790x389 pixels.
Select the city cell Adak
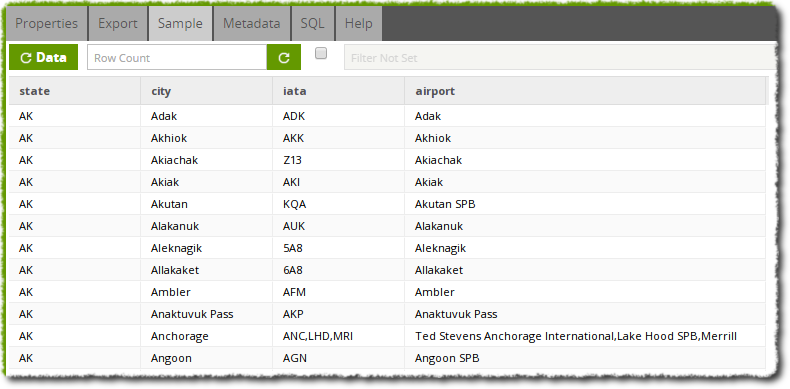tap(207, 116)
